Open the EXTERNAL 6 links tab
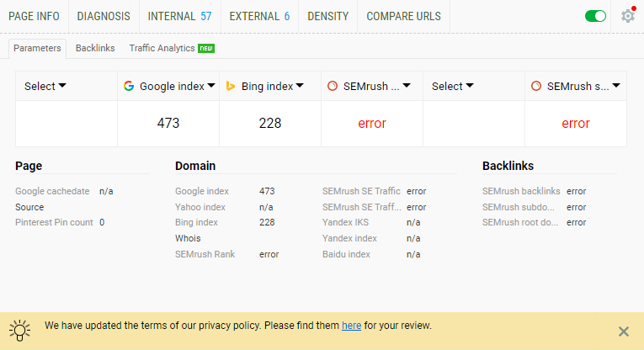The image size is (644, 350). tap(259, 17)
